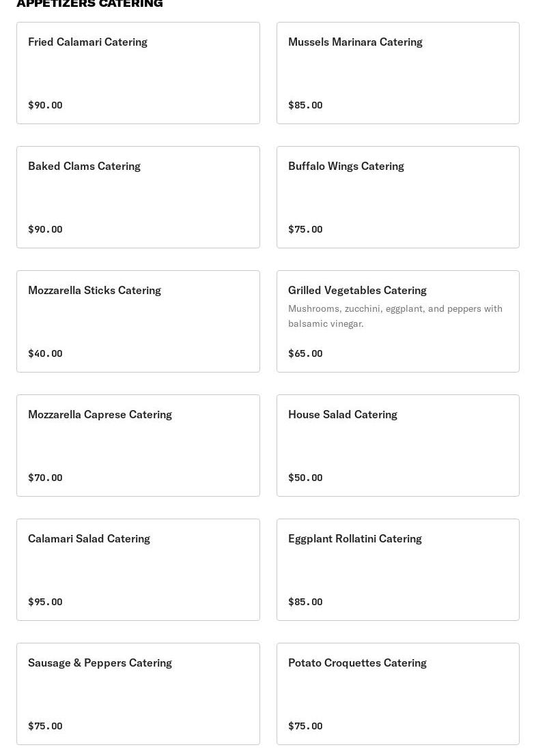Click the $65.00 Grilled Vegetables price
Viewport: 536px width, 756px height.
point(305,353)
